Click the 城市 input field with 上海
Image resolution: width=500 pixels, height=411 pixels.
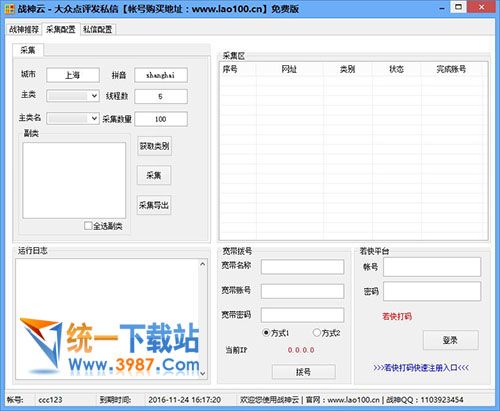[x=73, y=75]
